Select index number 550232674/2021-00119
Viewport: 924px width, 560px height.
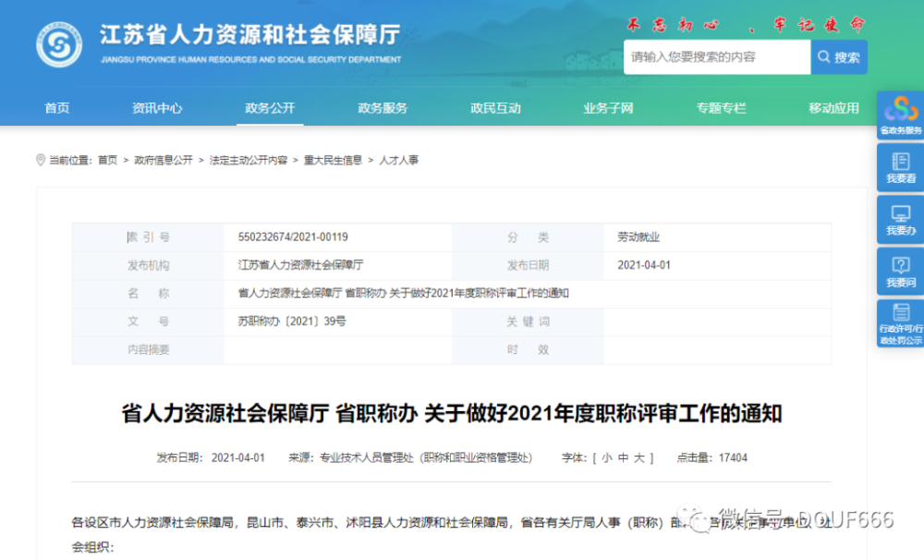click(293, 237)
